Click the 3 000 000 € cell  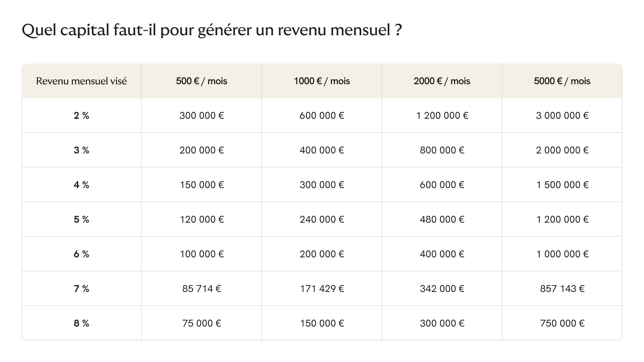(562, 116)
